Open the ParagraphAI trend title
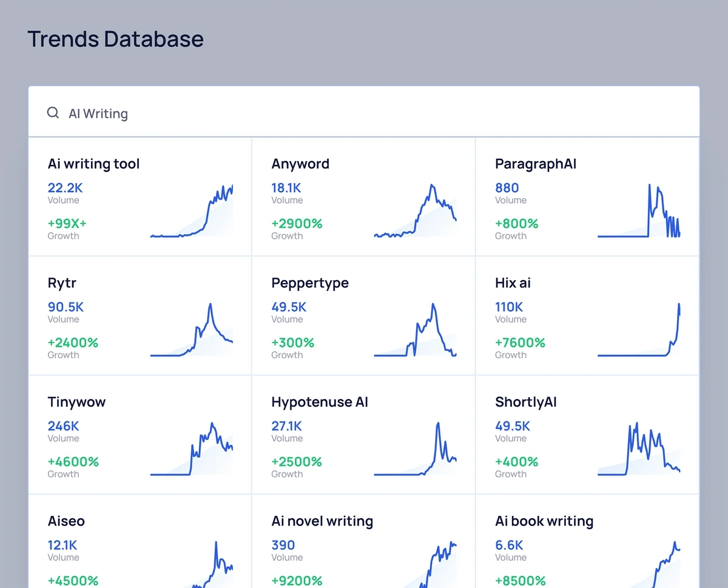 (x=536, y=164)
